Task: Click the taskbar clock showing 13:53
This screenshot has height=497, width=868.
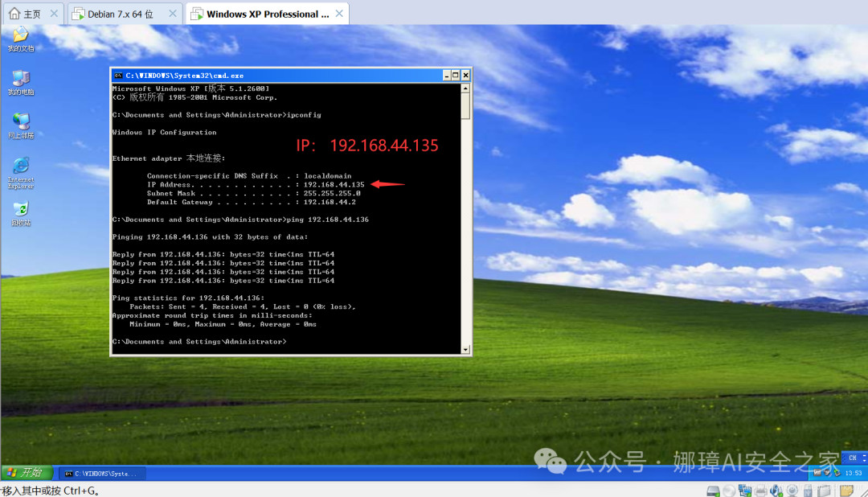Action: [x=853, y=473]
